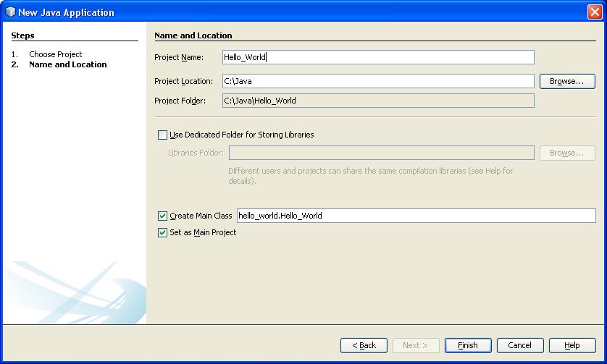This screenshot has height=364, width=607.
Task: Click into the Project Name text field
Action: coord(378,57)
